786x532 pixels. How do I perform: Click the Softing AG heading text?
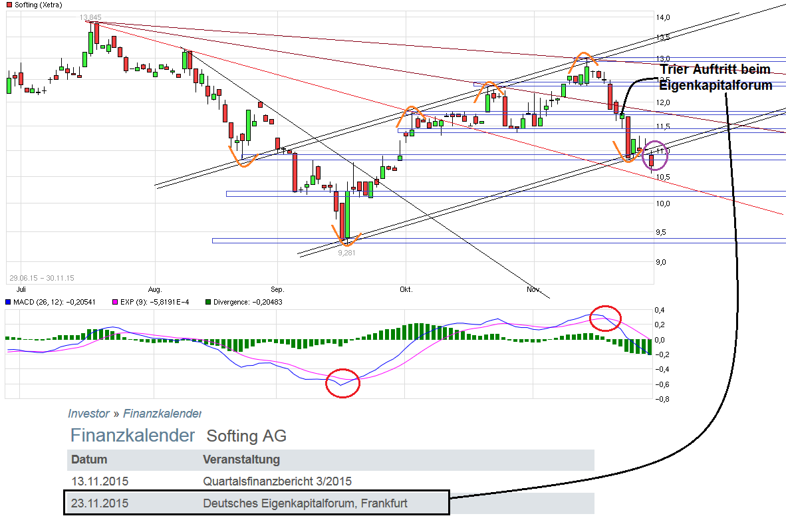click(246, 436)
